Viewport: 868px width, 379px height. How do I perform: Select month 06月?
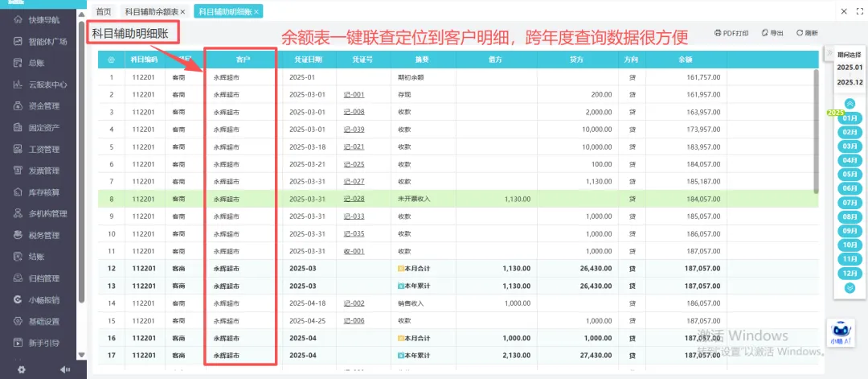pos(850,188)
